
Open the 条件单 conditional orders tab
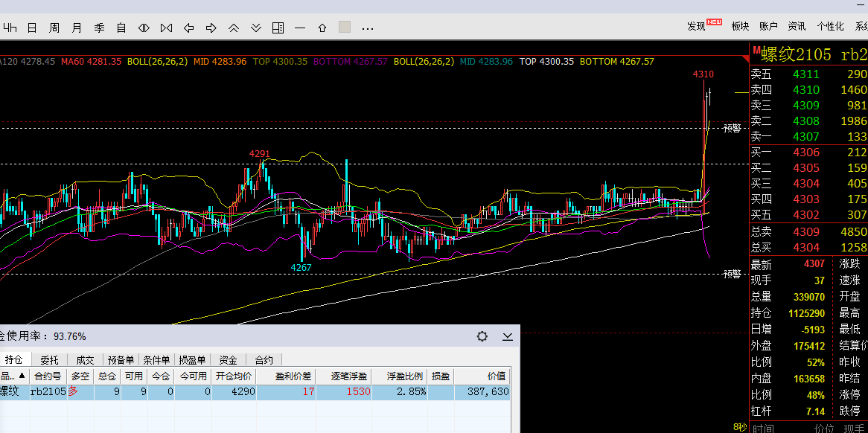pyautogui.click(x=157, y=360)
